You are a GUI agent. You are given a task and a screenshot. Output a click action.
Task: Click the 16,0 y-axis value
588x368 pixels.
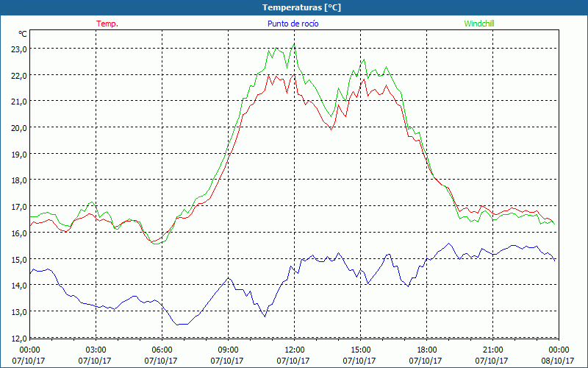pyautogui.click(x=18, y=233)
